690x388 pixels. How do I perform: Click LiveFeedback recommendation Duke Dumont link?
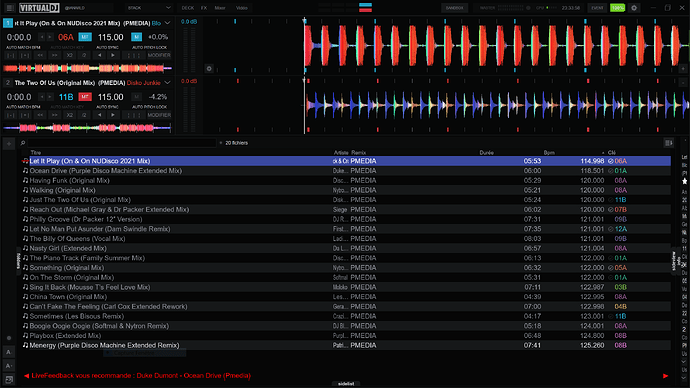click(194, 376)
